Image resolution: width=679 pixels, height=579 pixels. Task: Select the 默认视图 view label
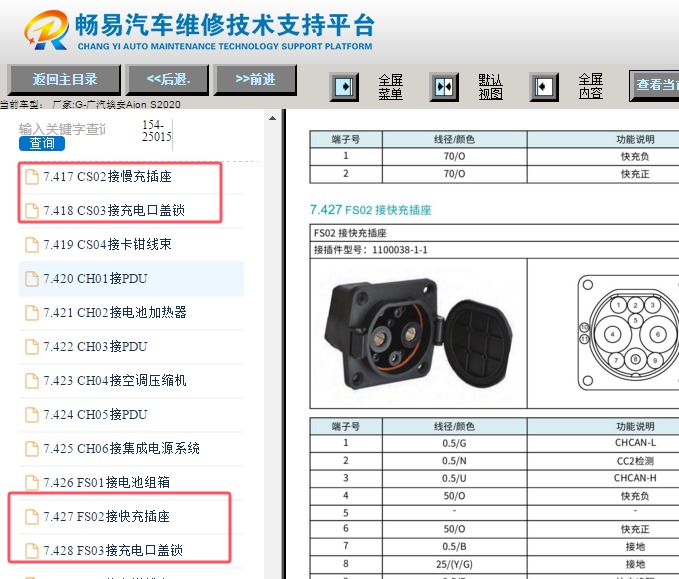pos(490,87)
